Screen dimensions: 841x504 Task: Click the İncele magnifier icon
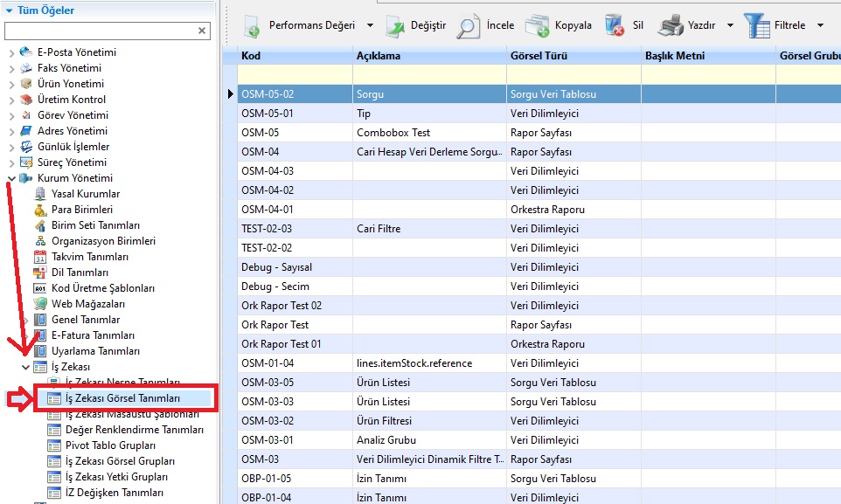(x=469, y=25)
